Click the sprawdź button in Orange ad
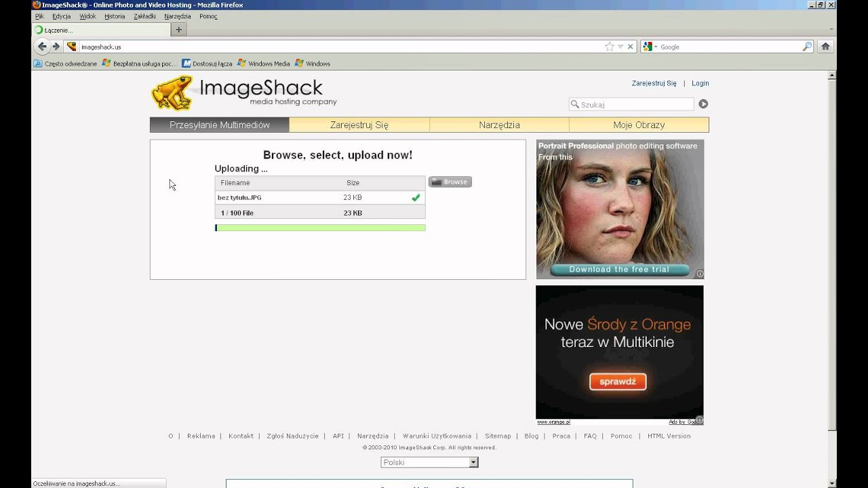The width and height of the screenshot is (868, 488). (x=618, y=382)
